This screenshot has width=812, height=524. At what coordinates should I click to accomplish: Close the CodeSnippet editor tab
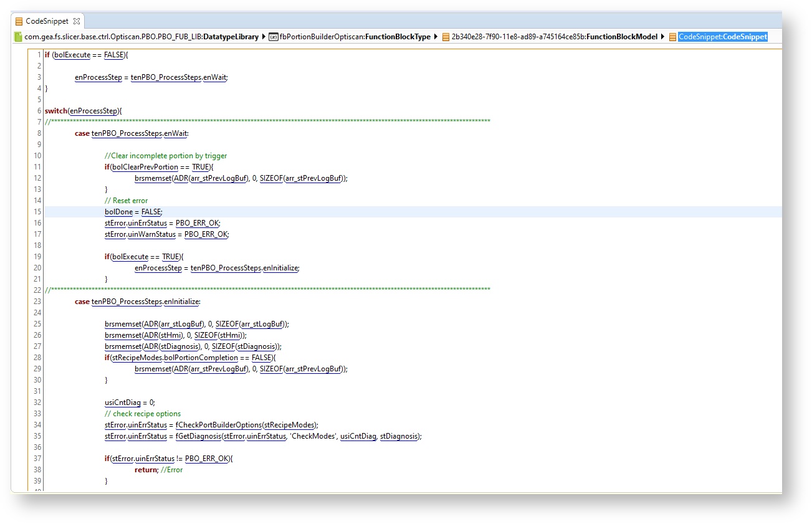[77, 21]
